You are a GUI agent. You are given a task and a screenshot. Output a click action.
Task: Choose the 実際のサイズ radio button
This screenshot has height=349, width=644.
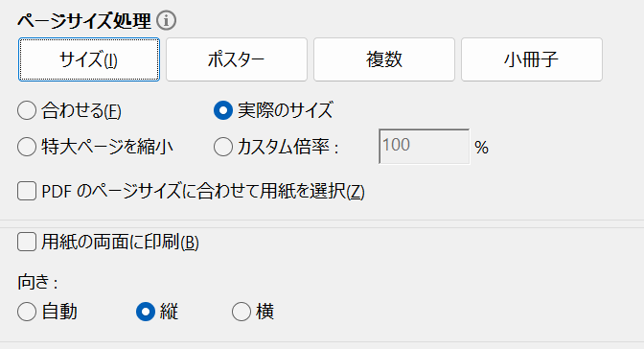click(x=223, y=110)
